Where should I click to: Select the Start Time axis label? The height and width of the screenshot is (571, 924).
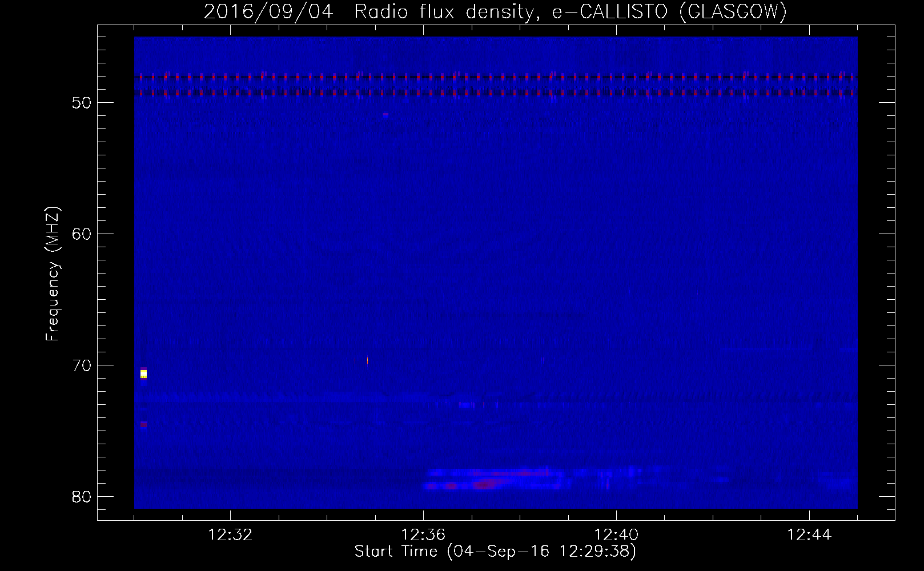[x=495, y=552]
